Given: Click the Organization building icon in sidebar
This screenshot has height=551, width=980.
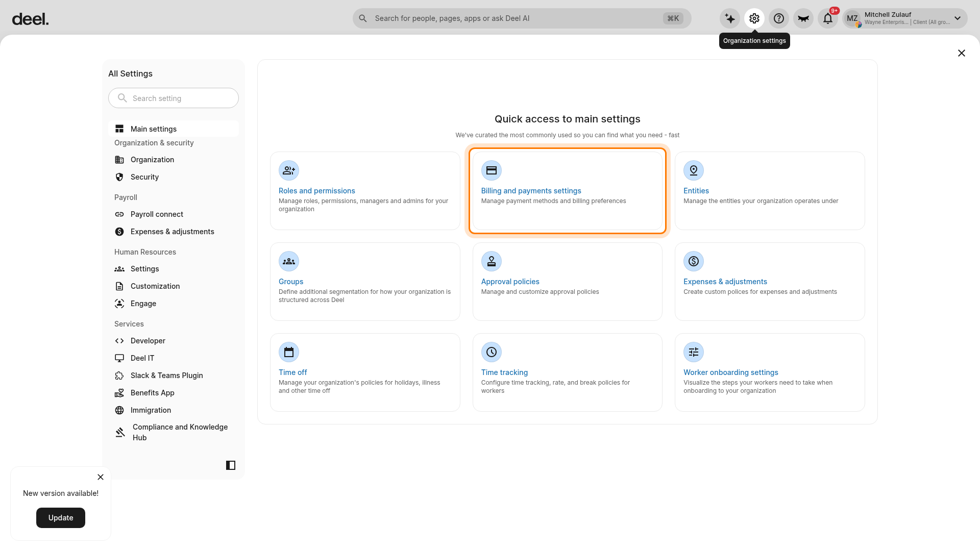Looking at the screenshot, I should [x=119, y=160].
